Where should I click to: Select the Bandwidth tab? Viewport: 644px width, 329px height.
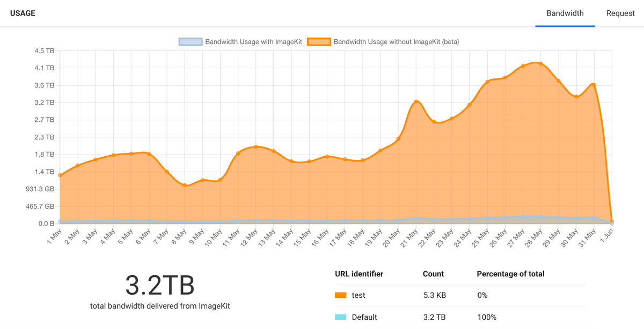click(x=565, y=13)
